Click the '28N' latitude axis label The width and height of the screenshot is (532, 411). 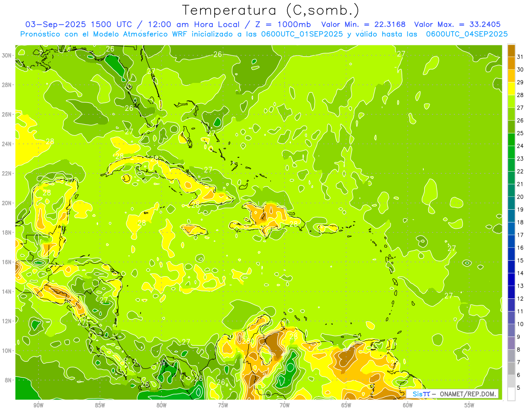click(7, 85)
